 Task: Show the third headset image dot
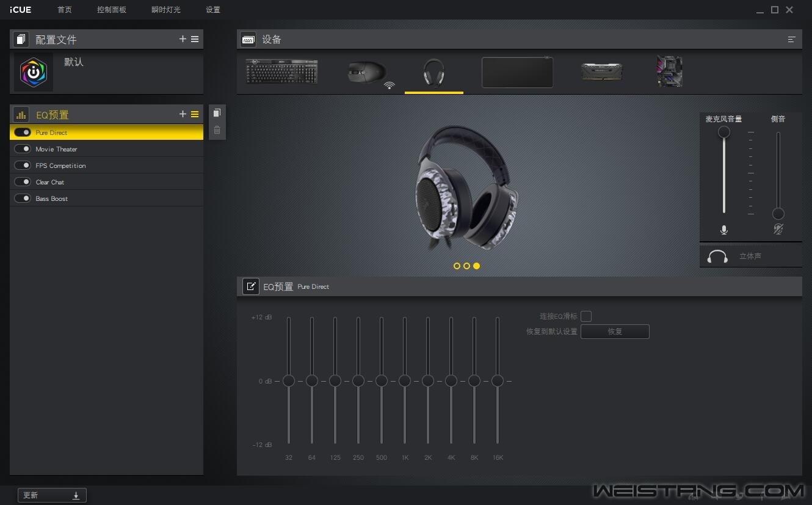(476, 266)
